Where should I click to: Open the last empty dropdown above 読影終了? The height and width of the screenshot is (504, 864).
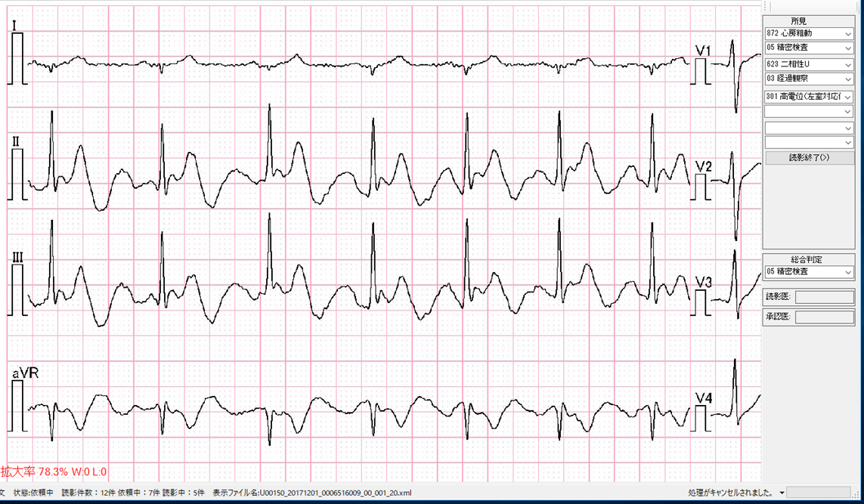(809, 142)
